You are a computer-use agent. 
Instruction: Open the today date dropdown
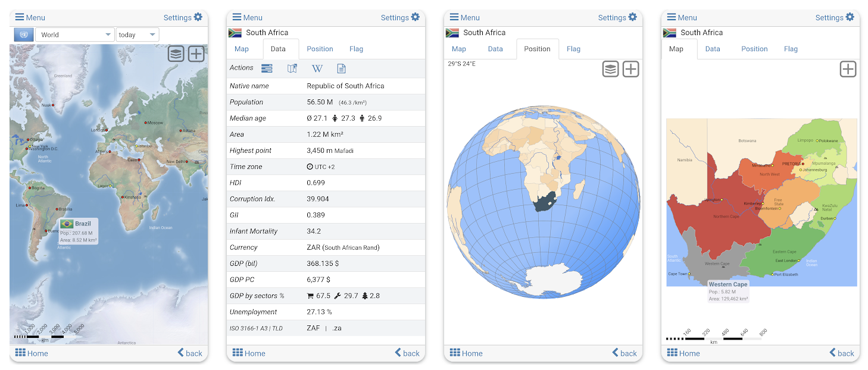138,34
